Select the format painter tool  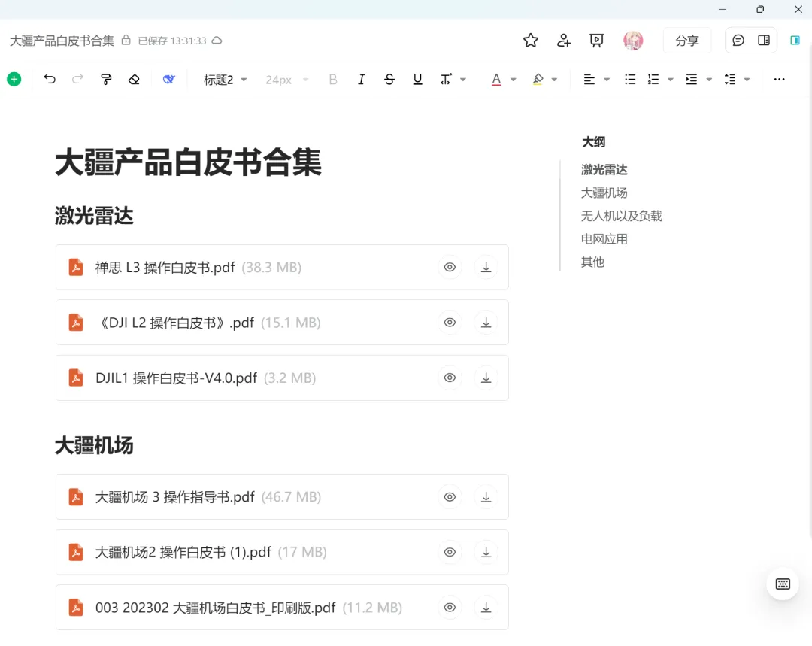pos(106,79)
